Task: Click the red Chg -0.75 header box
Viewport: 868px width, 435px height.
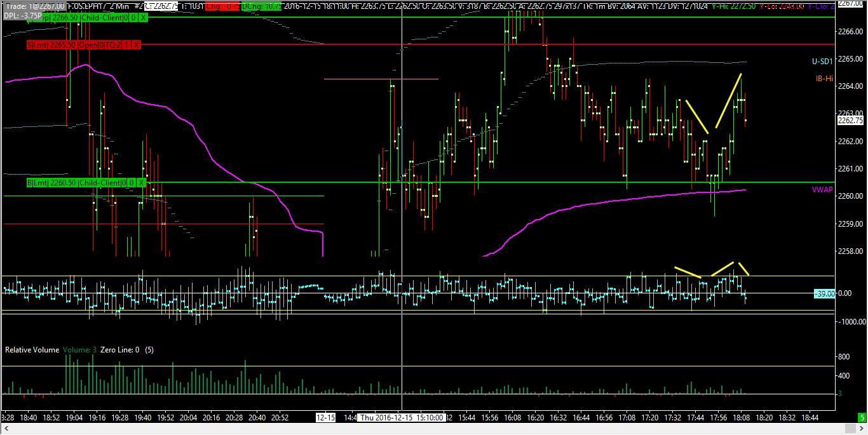Action: click(222, 6)
